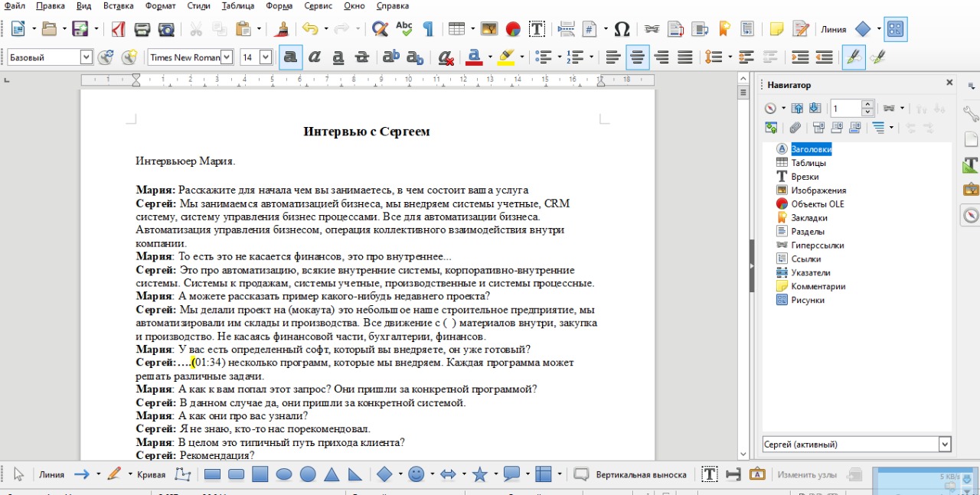Open insert table dropdown arrow
This screenshot has height=495, width=980.
473,29
